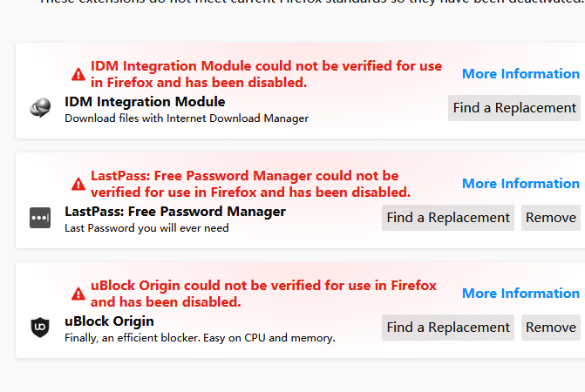The image size is (585, 392).
Task: Remove the LastPass extension
Action: point(551,217)
